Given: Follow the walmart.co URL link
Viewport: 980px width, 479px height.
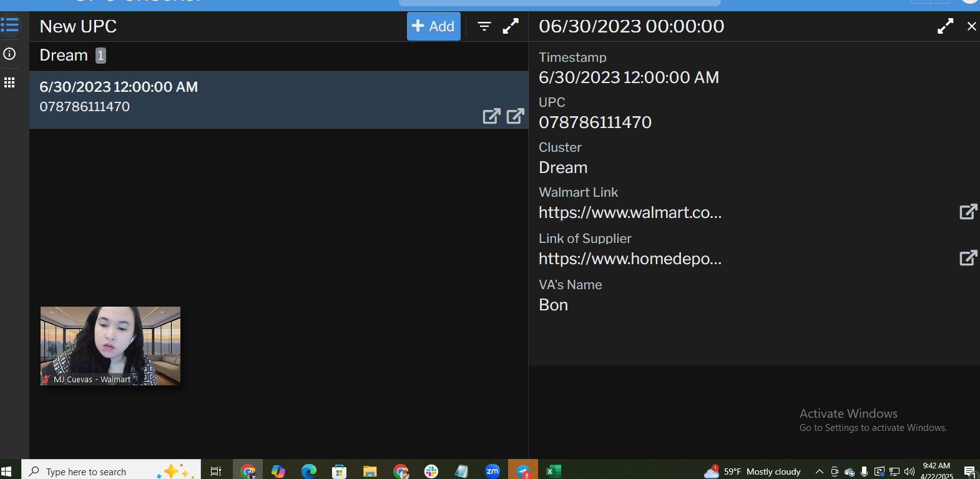Looking at the screenshot, I should 630,213.
